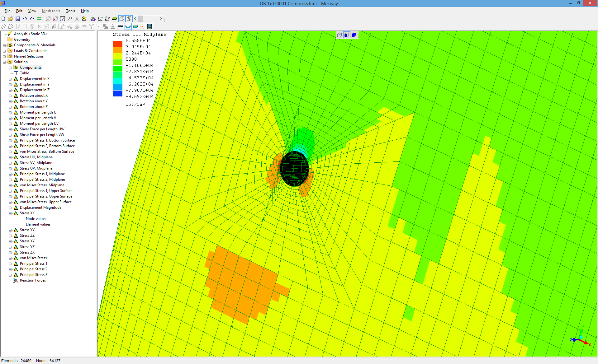Viewport: 598px width, 364px height.
Task: Click the 5.655E+04 legend maximum value
Action: (138, 41)
